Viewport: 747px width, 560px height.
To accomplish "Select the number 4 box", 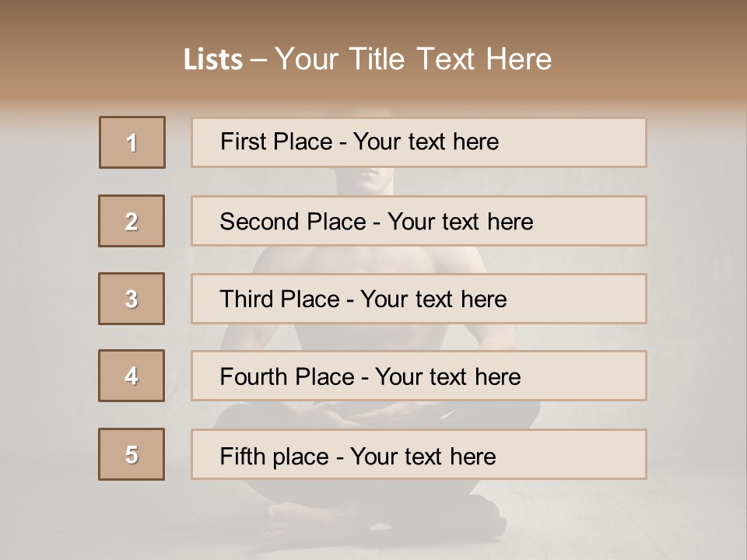I will [132, 376].
